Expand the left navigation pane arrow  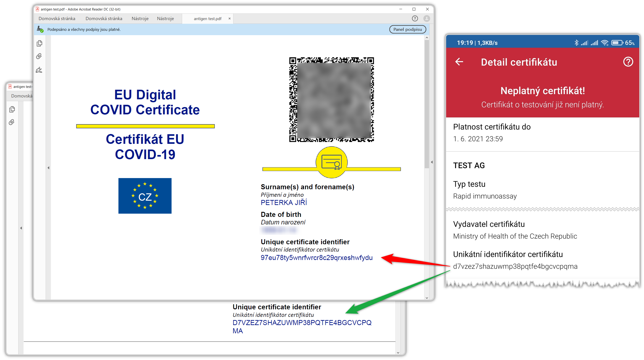[49, 168]
